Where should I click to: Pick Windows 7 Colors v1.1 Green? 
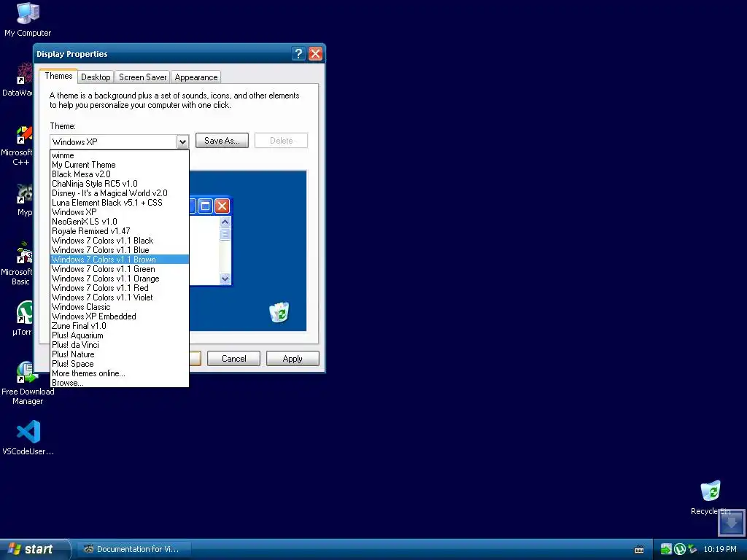point(120,269)
